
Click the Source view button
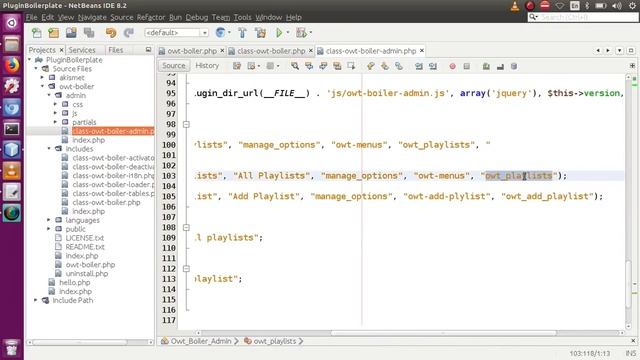click(x=173, y=65)
